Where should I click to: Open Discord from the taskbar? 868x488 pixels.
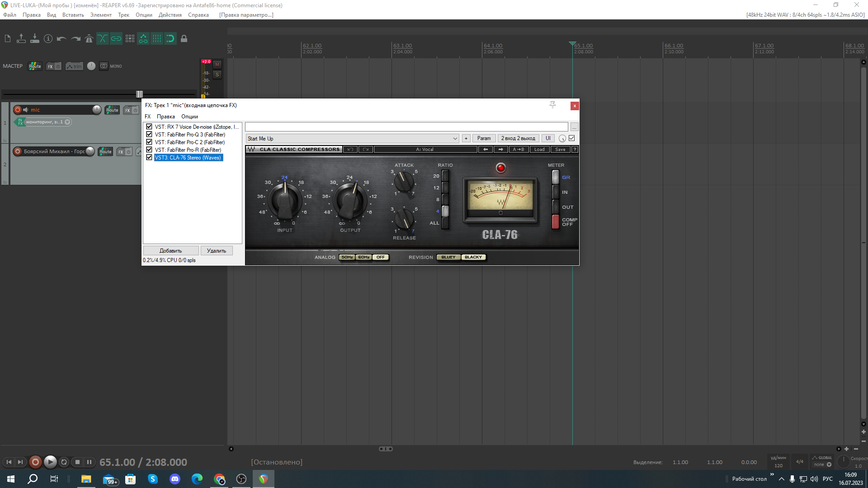click(175, 479)
